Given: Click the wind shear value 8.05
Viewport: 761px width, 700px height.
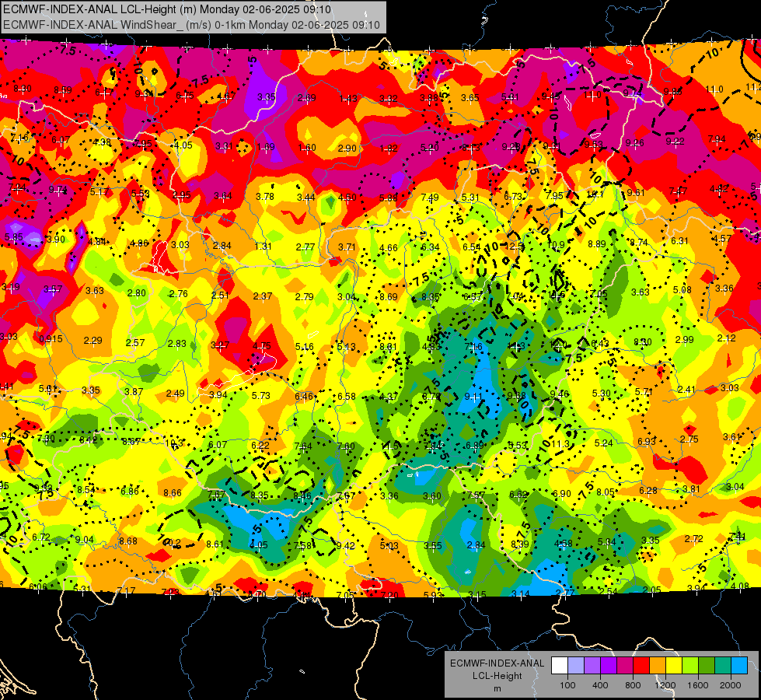Looking at the screenshot, I should tap(606, 492).
